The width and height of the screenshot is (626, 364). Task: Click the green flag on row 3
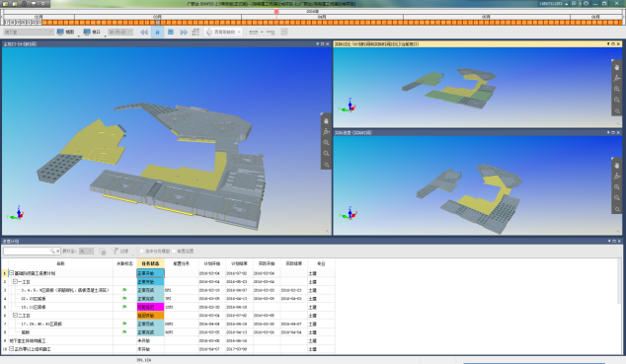pos(124,290)
